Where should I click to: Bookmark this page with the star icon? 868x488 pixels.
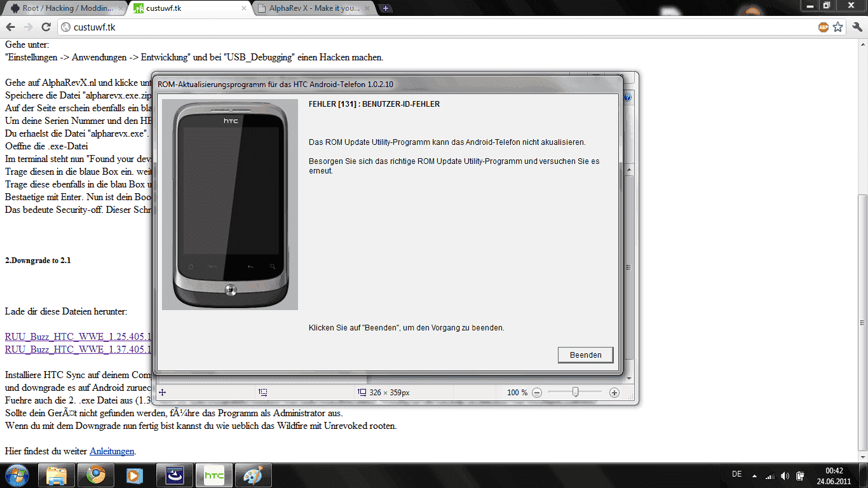point(838,27)
